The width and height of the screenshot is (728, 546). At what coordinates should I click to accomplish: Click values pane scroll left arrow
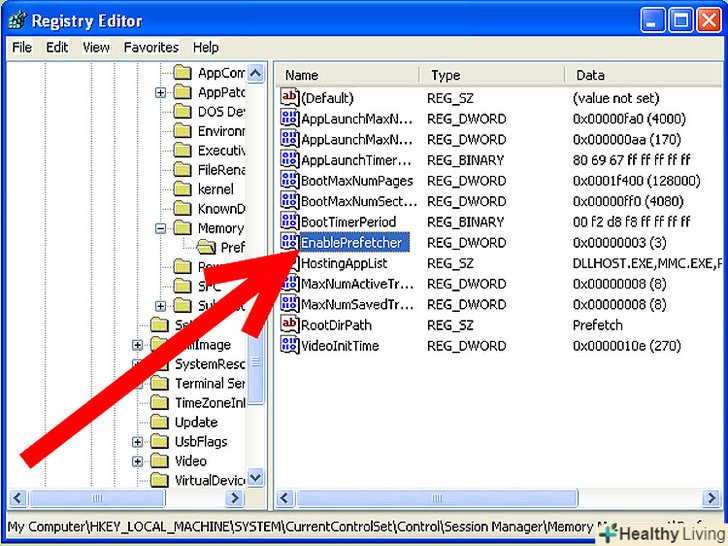(x=285, y=498)
